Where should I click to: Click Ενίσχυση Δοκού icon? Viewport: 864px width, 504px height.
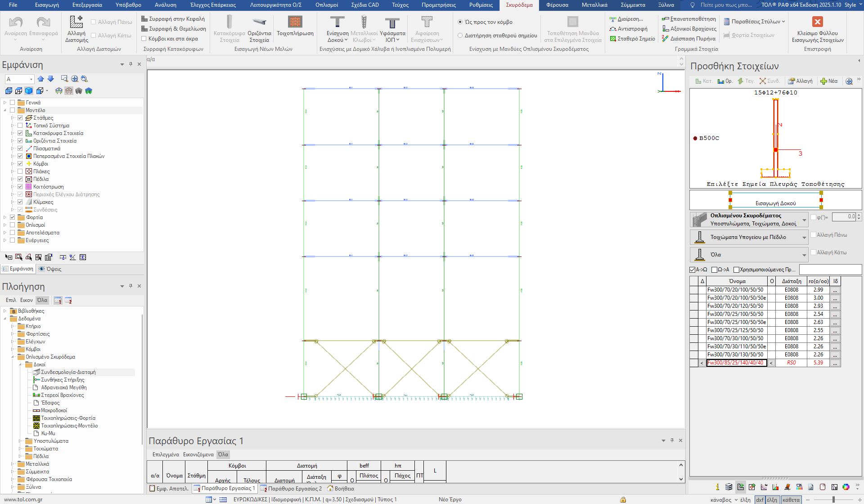pos(337,22)
